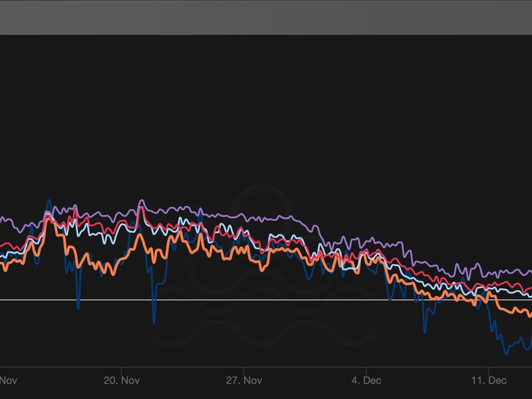532x399 pixels.
Task: Click the partial Nov label at left edge
Action: [8, 380]
